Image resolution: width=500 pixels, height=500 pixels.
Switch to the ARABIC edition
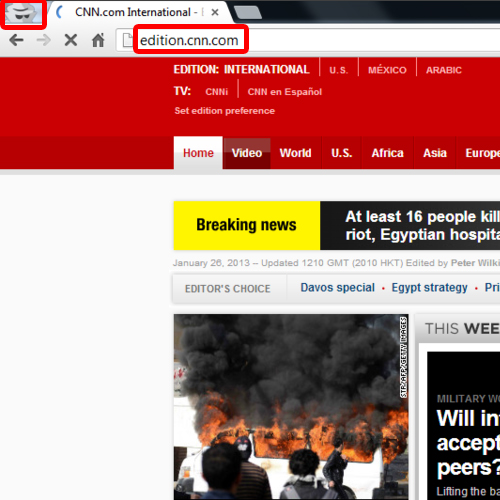tap(444, 70)
